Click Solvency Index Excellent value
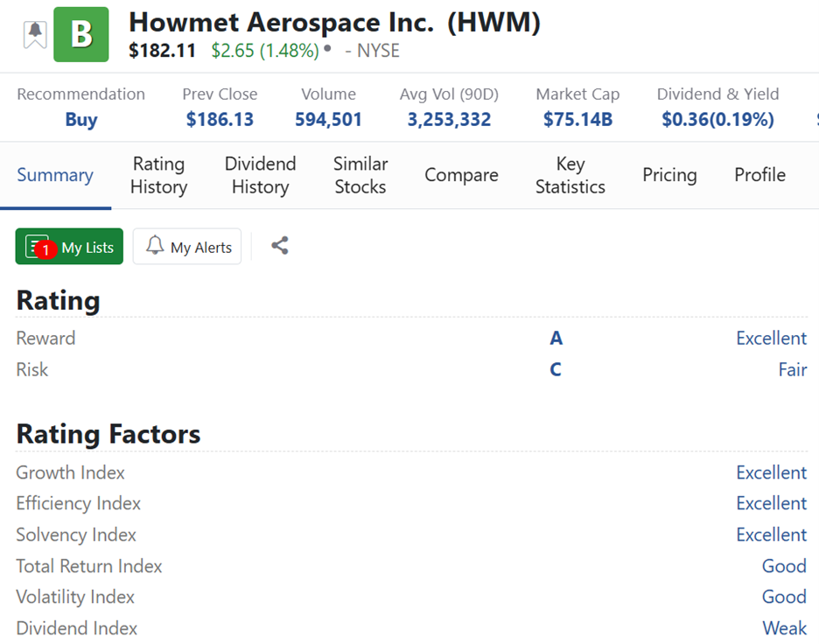This screenshot has height=644, width=819. tap(772, 535)
